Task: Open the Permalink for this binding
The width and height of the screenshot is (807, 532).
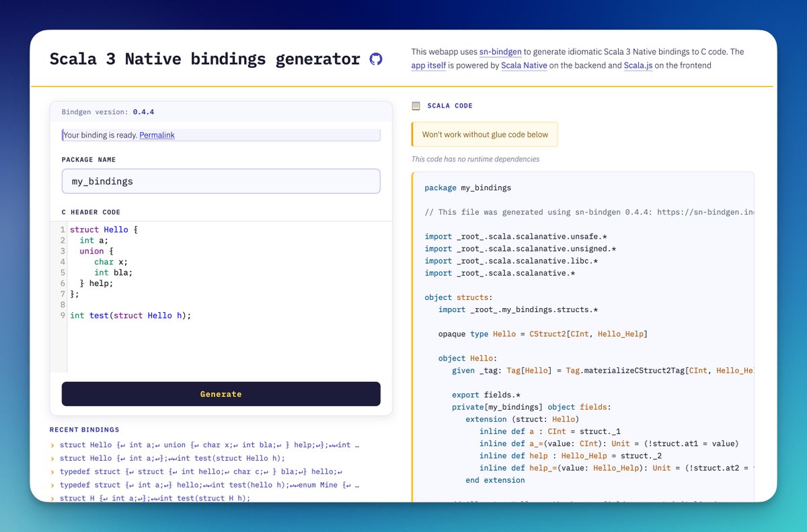Action: [x=157, y=135]
